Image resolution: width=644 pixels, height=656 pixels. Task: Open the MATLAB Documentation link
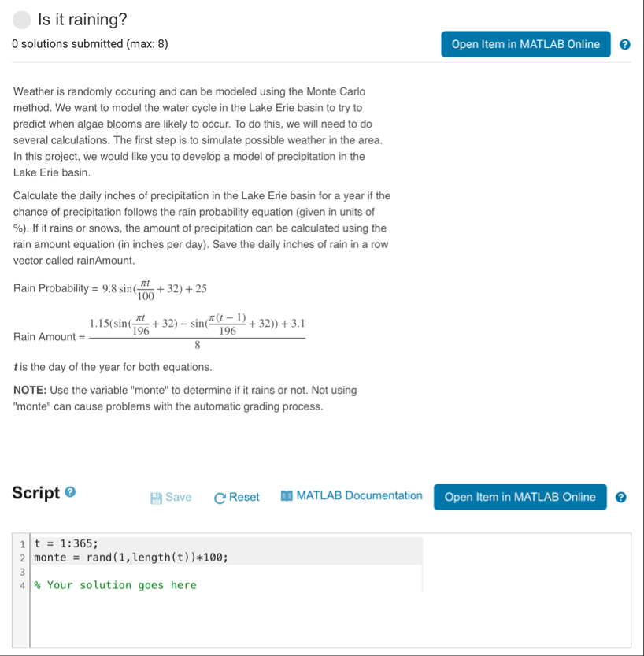point(358,495)
